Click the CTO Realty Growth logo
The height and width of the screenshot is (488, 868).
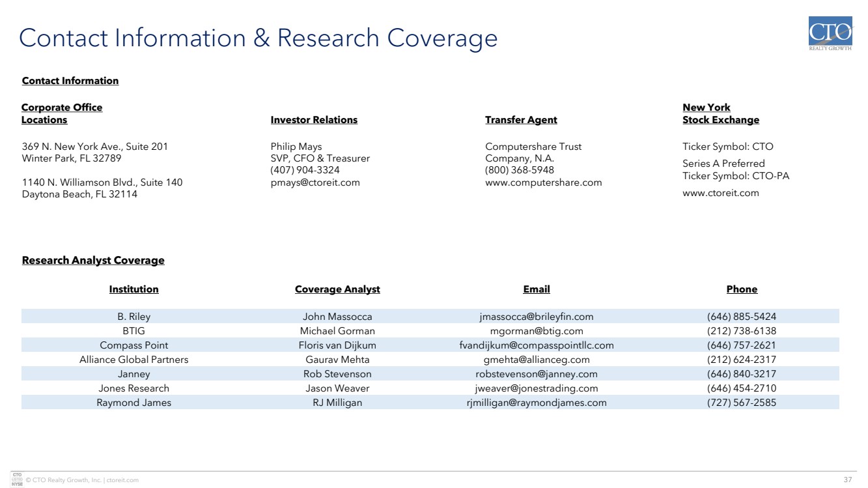(x=830, y=35)
